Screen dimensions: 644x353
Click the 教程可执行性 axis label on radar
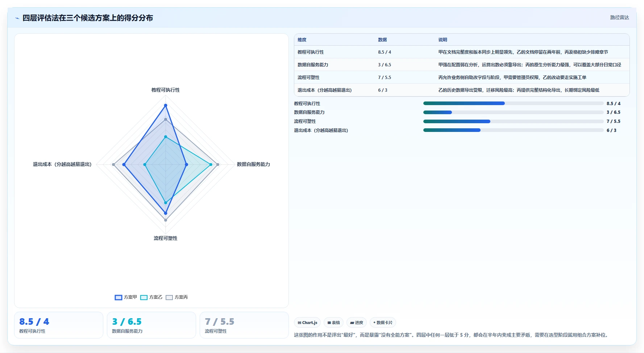(x=166, y=90)
